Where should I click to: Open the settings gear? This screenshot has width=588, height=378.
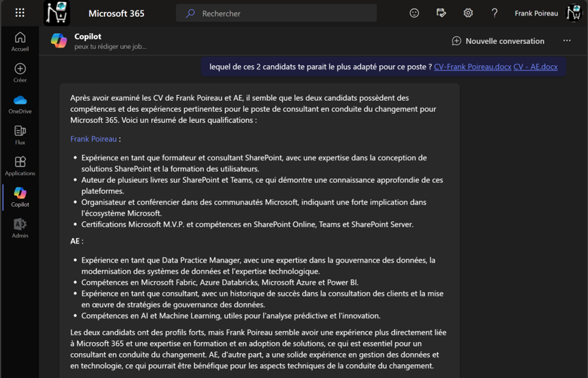tap(468, 13)
